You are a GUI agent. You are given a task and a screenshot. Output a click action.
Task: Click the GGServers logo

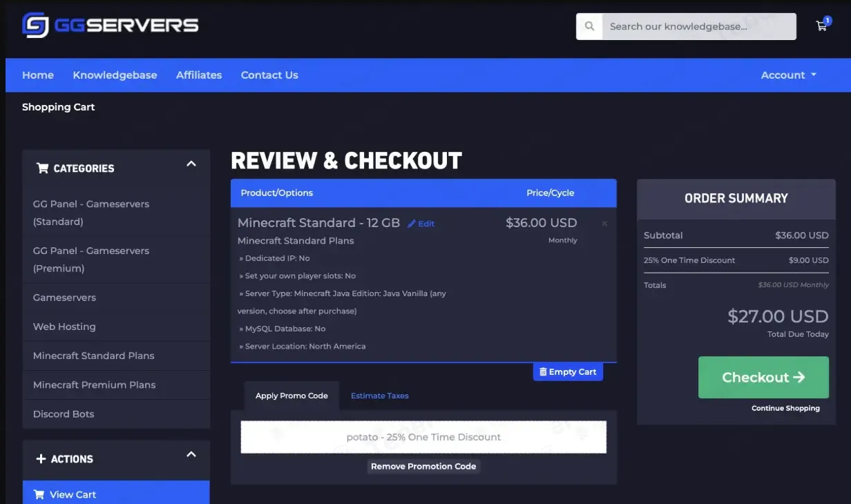(111, 26)
